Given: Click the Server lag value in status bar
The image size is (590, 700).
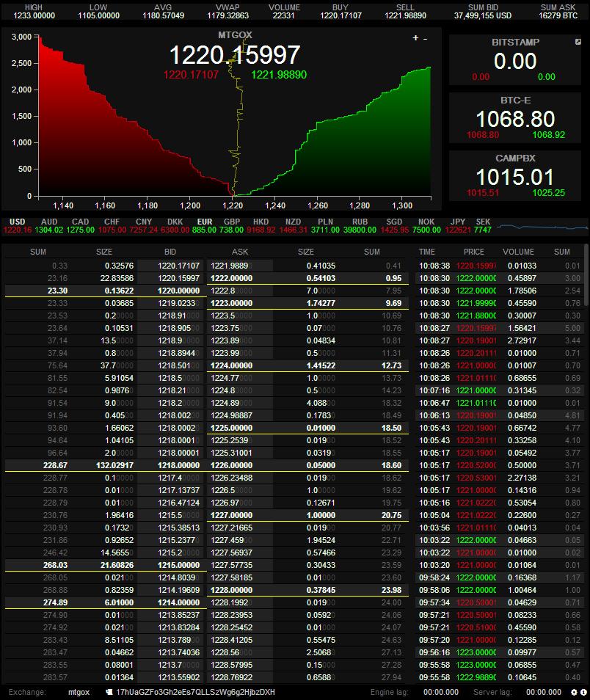Looking at the screenshot, I should click(x=544, y=692).
